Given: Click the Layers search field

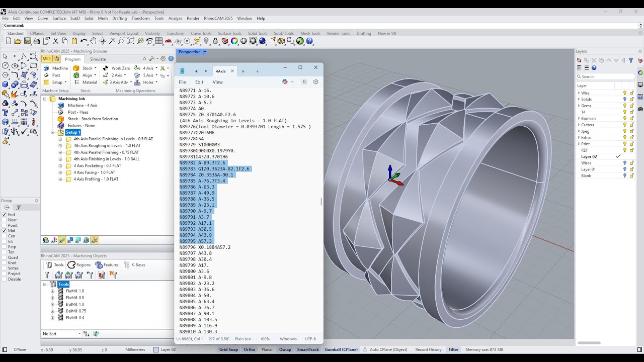Looking at the screenshot, I should tap(606, 76).
